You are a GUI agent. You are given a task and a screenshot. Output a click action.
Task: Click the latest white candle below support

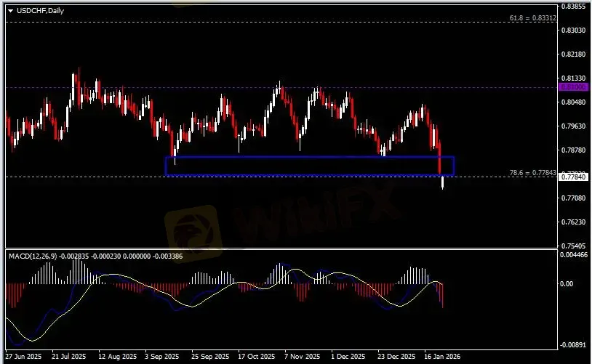tap(442, 182)
